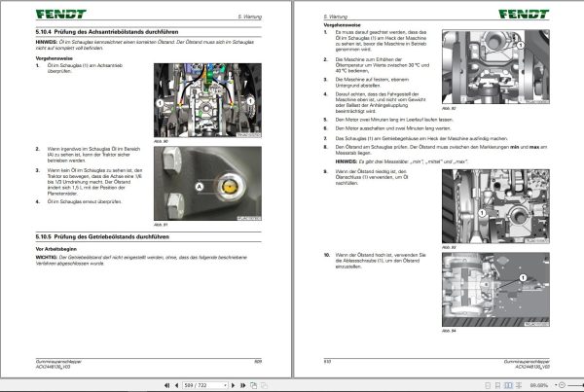This screenshot has height=392, width=584.
Task: Click the Abb. 92 gearbox figure
Action: (495, 67)
